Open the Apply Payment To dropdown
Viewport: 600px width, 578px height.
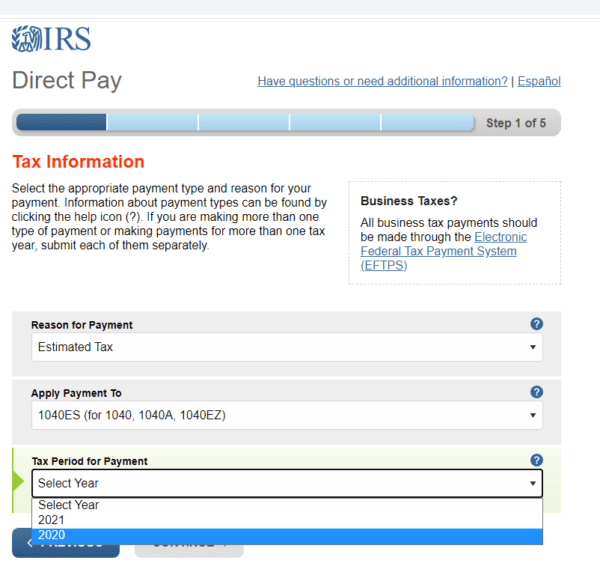tap(286, 415)
